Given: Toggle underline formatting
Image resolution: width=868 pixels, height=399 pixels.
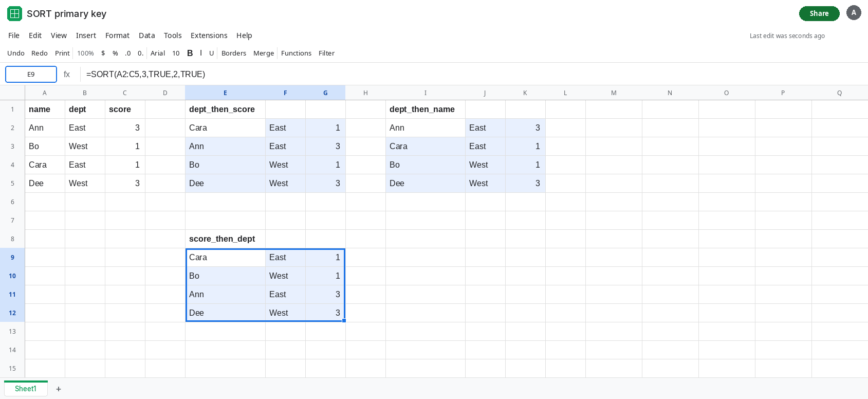Looking at the screenshot, I should [x=211, y=53].
